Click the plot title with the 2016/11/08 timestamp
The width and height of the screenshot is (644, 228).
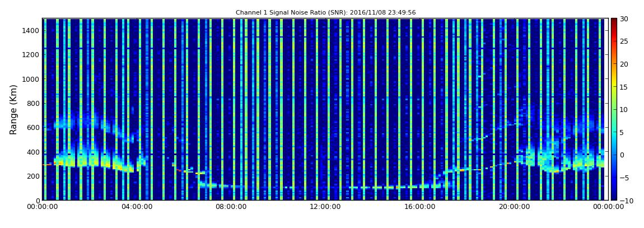click(325, 13)
